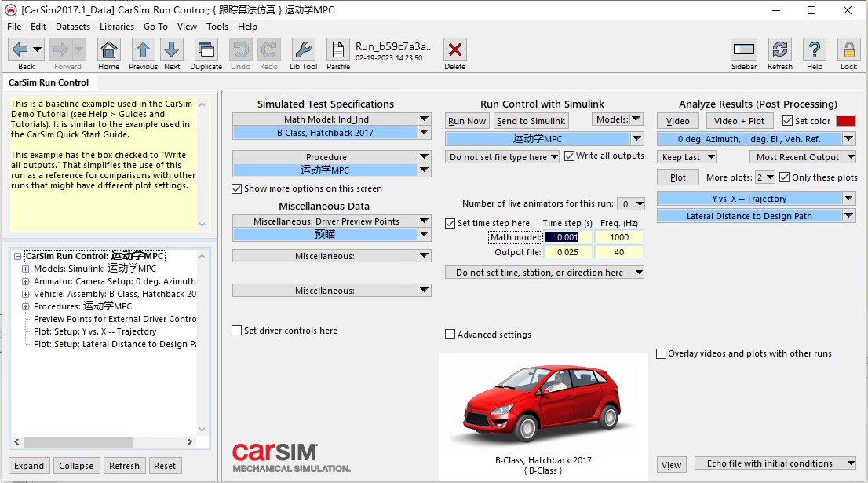Toggle Show more options on this screen
Image resolution: width=868 pixels, height=483 pixels.
point(237,188)
